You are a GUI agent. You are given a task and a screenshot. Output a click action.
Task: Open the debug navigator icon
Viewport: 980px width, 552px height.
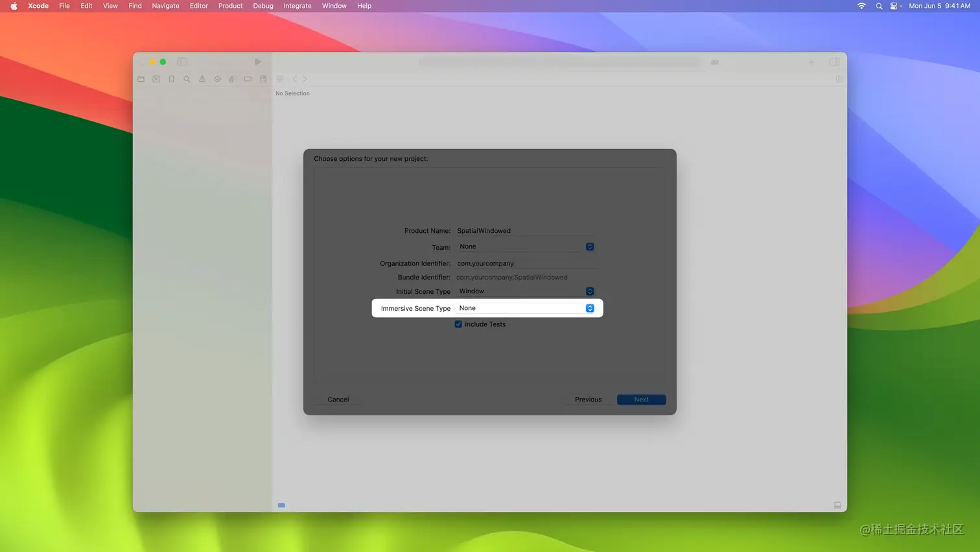231,79
